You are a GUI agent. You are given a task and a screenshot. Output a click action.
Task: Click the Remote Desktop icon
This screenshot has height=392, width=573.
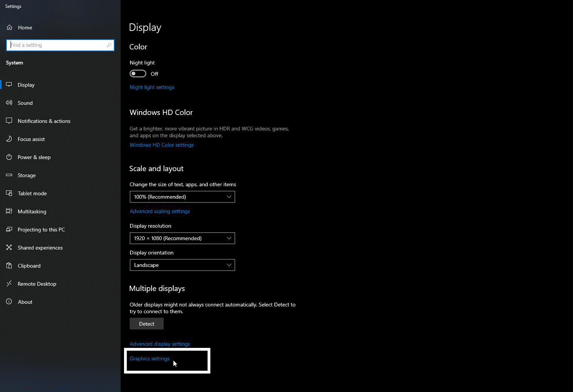click(9, 283)
